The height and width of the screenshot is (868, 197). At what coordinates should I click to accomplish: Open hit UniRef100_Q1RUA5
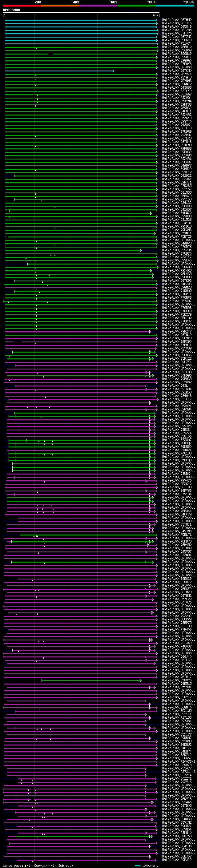point(177,291)
